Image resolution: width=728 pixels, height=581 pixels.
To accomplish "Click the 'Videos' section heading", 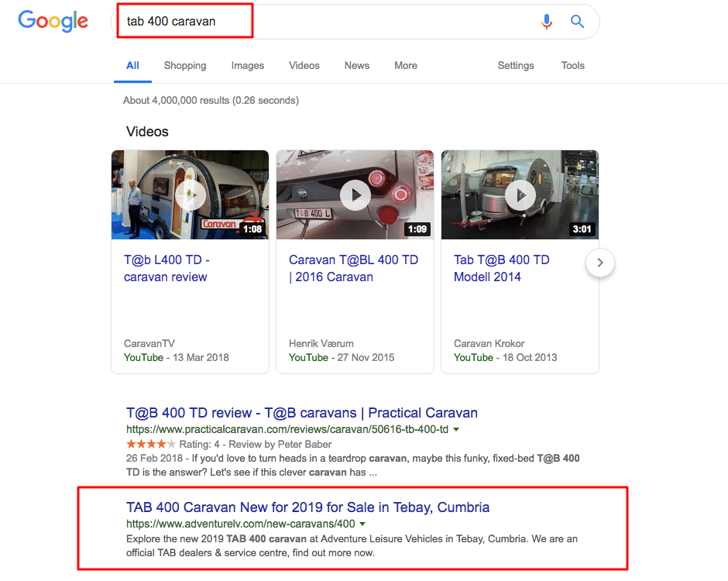I will point(147,132).
